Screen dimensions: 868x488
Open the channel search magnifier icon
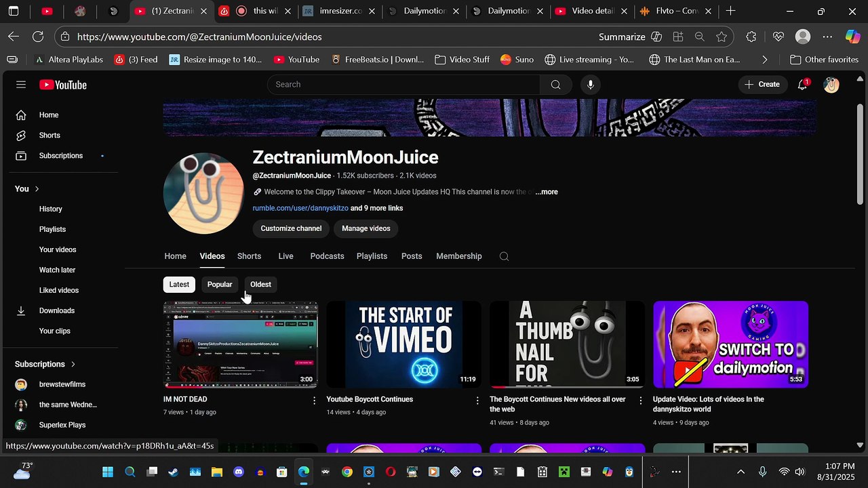pyautogui.click(x=504, y=256)
